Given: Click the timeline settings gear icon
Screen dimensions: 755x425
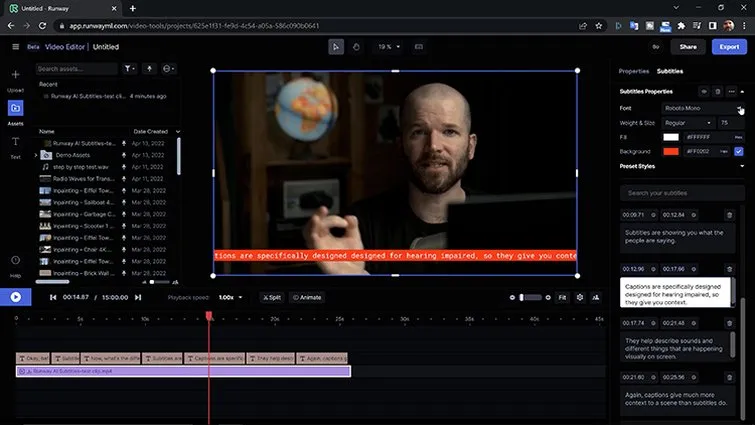Looking at the screenshot, I should (x=579, y=297).
